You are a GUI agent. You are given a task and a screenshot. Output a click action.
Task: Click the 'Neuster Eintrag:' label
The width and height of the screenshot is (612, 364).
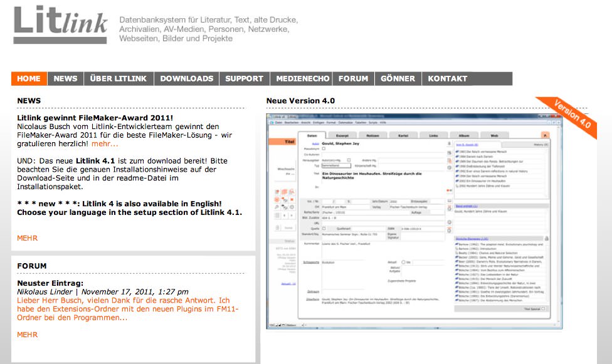pos(50,283)
